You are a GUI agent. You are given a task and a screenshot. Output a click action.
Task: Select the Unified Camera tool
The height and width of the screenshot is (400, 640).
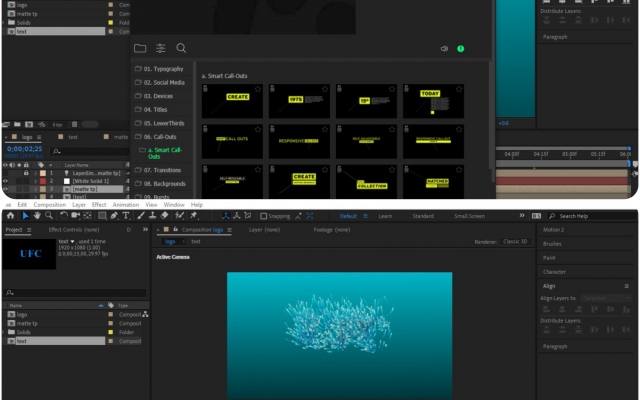pos(76,216)
